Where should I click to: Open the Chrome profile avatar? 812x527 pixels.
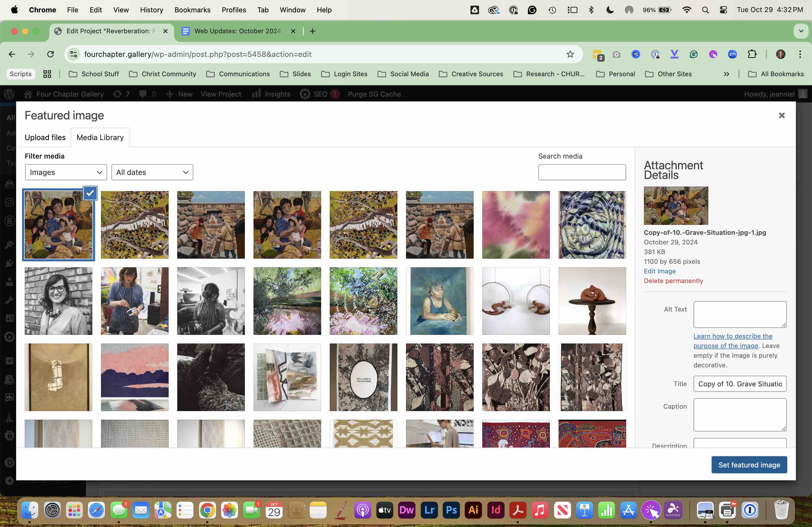[x=781, y=54]
